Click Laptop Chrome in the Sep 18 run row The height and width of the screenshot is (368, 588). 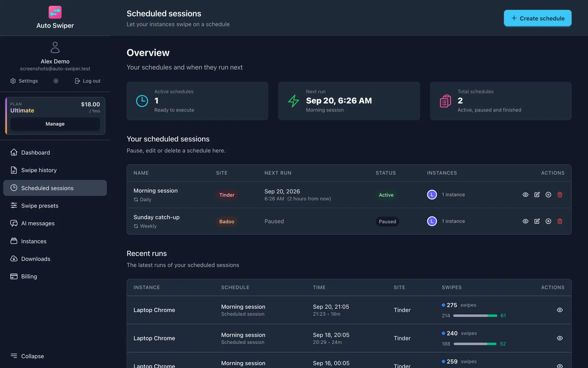click(154, 338)
